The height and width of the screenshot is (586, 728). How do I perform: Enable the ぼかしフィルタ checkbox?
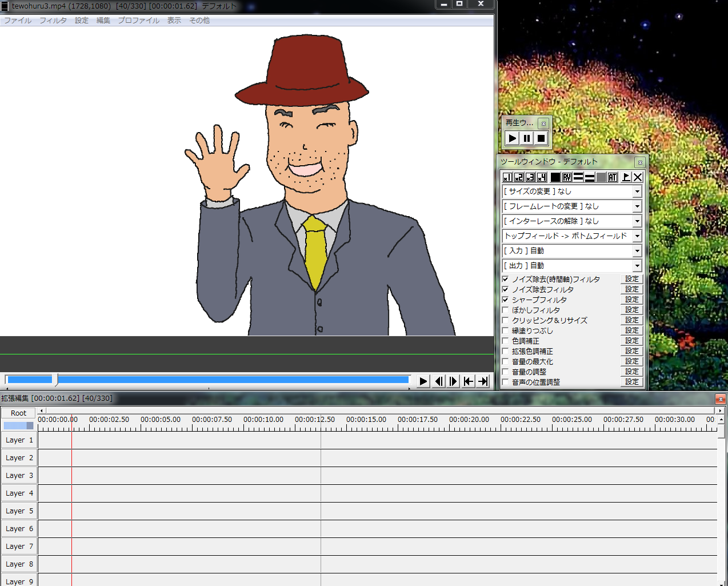(505, 310)
